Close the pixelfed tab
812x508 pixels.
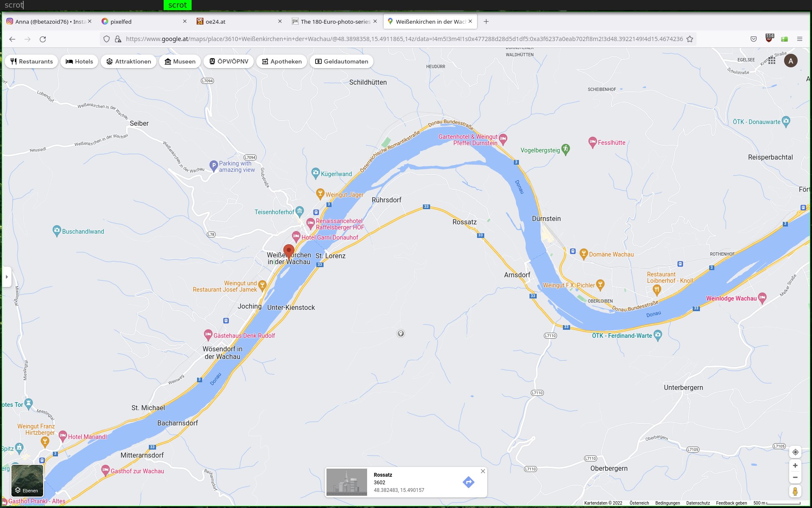(184, 21)
